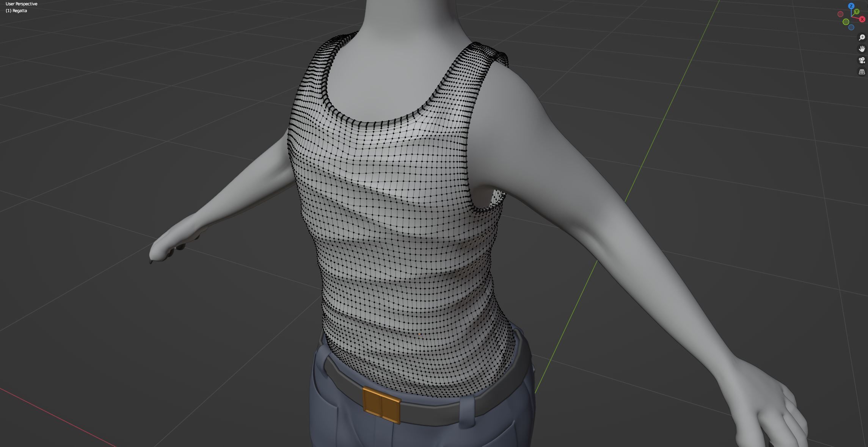868x447 pixels.
Task: Switch perspective/orthographic with the grid icon
Action: coord(862,72)
